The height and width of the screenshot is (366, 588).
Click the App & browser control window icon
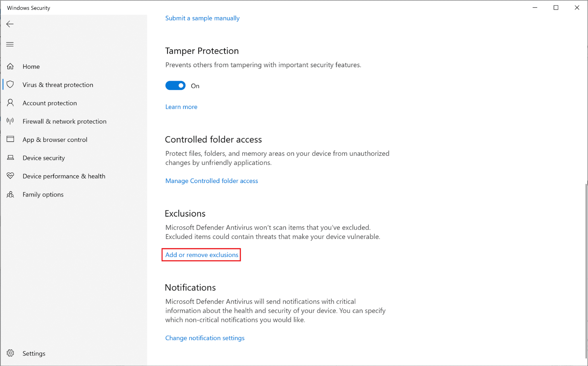click(x=10, y=139)
